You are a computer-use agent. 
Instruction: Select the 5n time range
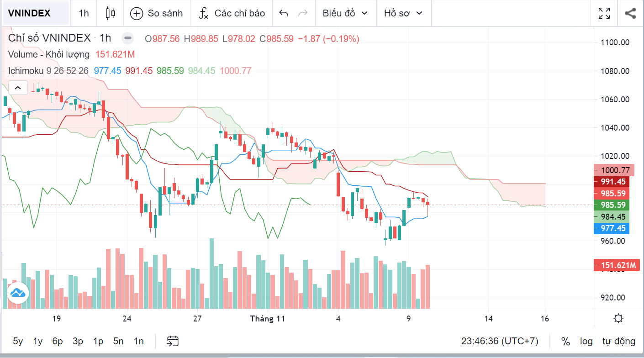point(118,341)
